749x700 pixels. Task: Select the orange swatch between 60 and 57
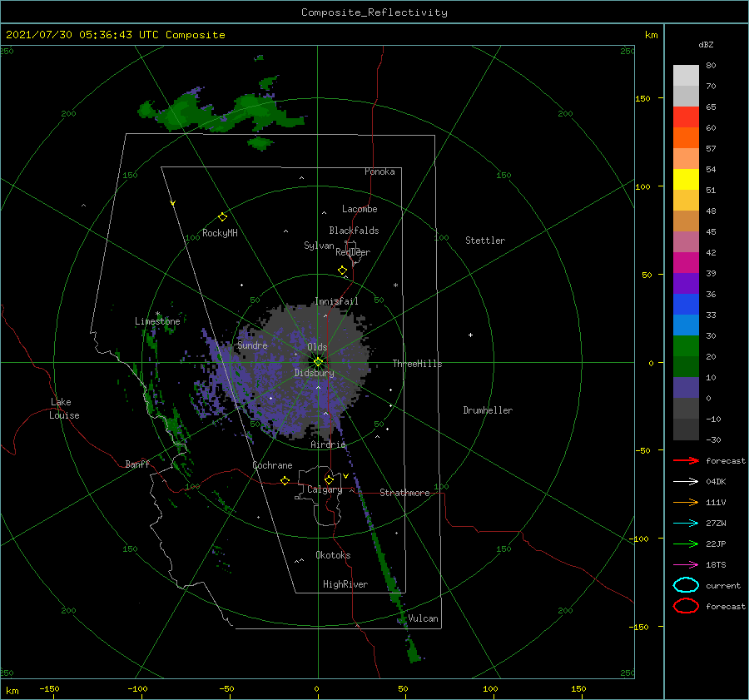tap(686, 137)
